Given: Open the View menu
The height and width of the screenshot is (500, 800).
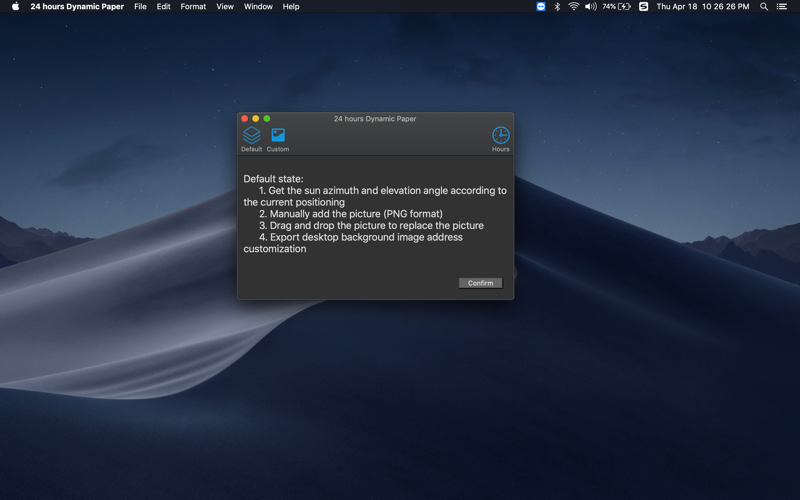Looking at the screenshot, I should pyautogui.click(x=224, y=7).
